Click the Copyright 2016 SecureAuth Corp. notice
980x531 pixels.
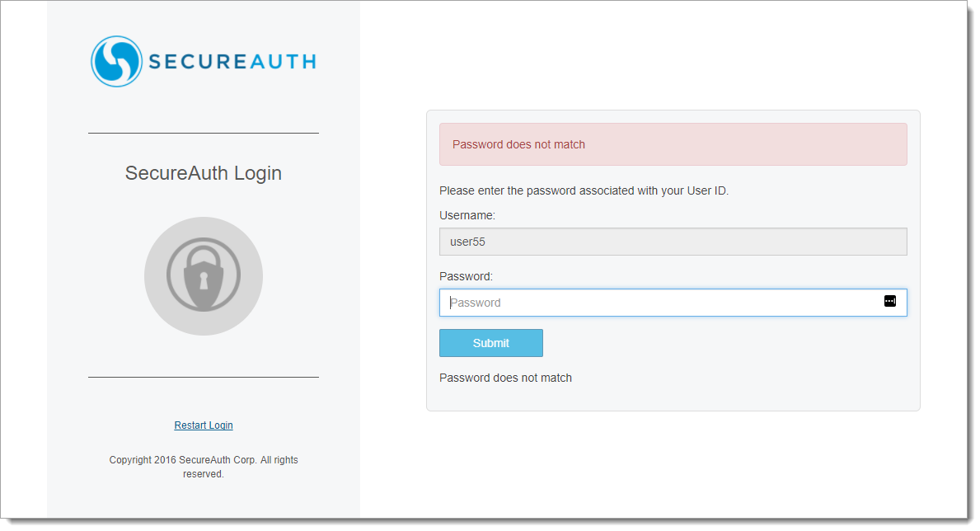204,467
